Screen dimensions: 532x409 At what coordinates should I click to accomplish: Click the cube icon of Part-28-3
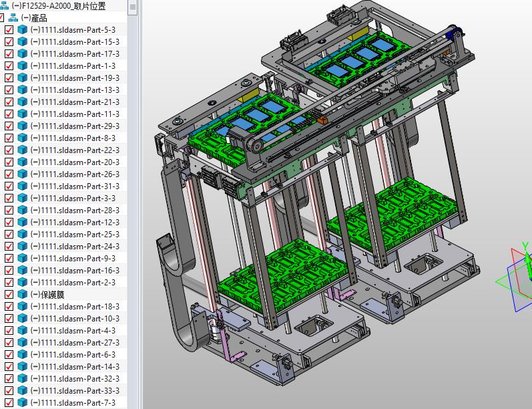(x=23, y=211)
